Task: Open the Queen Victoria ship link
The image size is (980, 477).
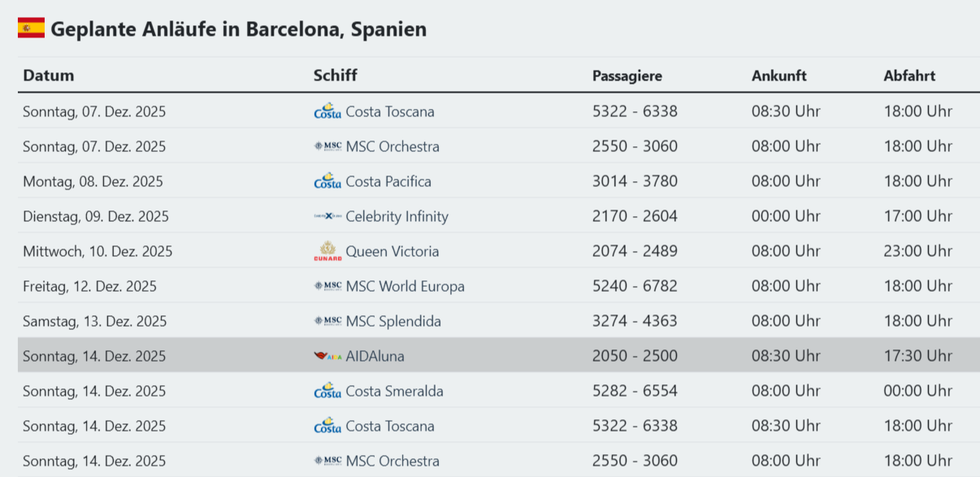Action: click(x=392, y=251)
